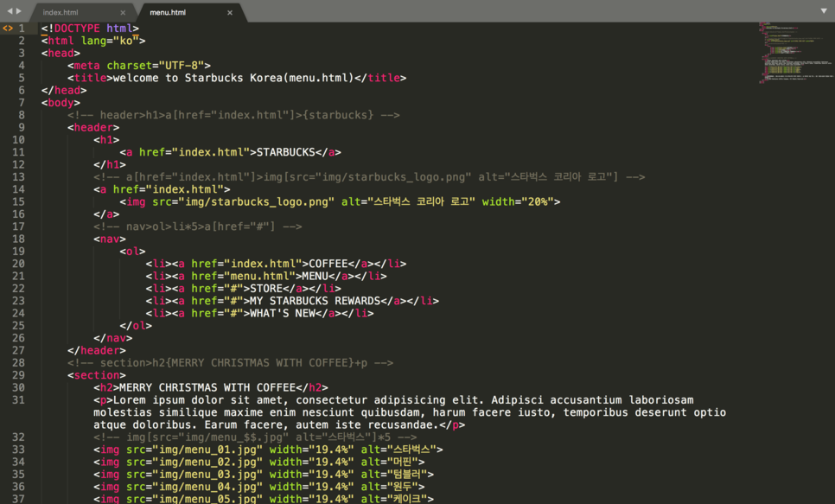Click MY STARBUCKS REWARDS text
This screenshot has width=835, height=504.
point(316,301)
